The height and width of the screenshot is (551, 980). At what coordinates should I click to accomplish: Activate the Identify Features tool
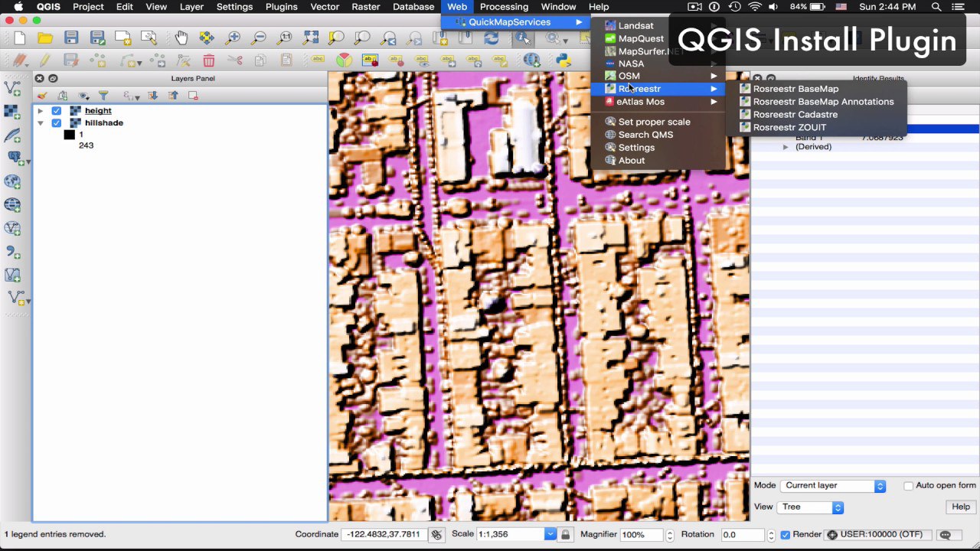coord(524,37)
